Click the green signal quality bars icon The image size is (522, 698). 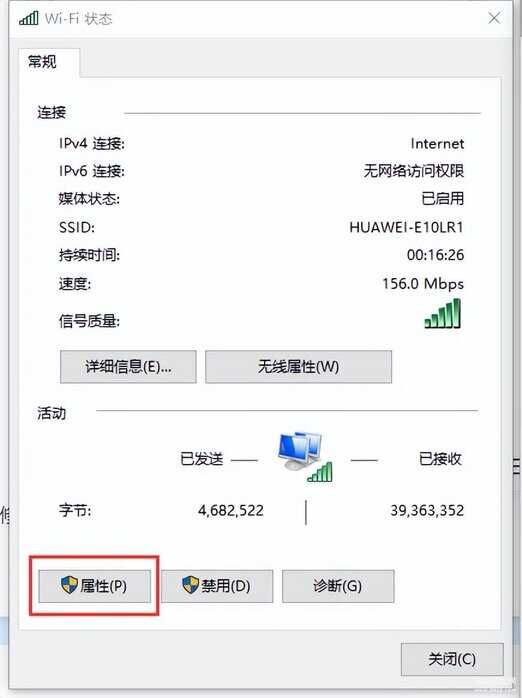tap(442, 313)
